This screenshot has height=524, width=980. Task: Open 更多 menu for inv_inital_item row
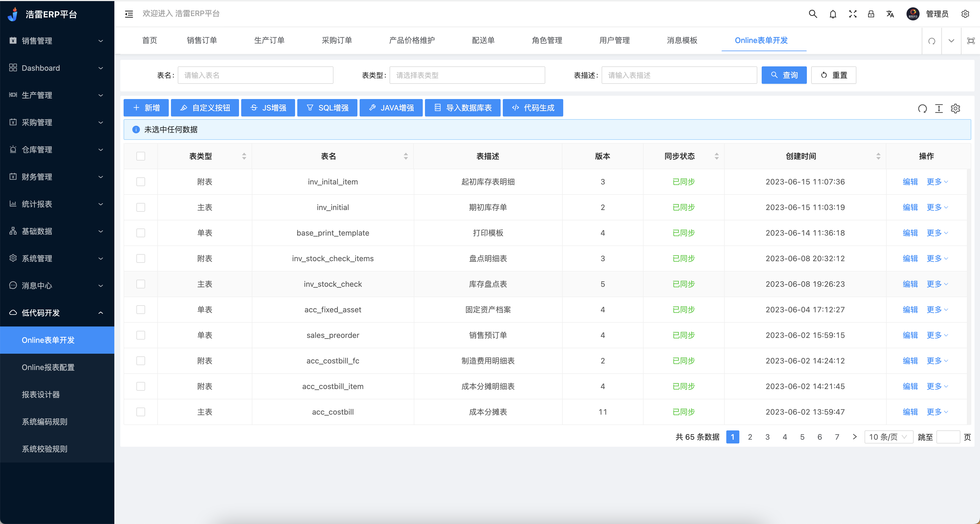937,182
